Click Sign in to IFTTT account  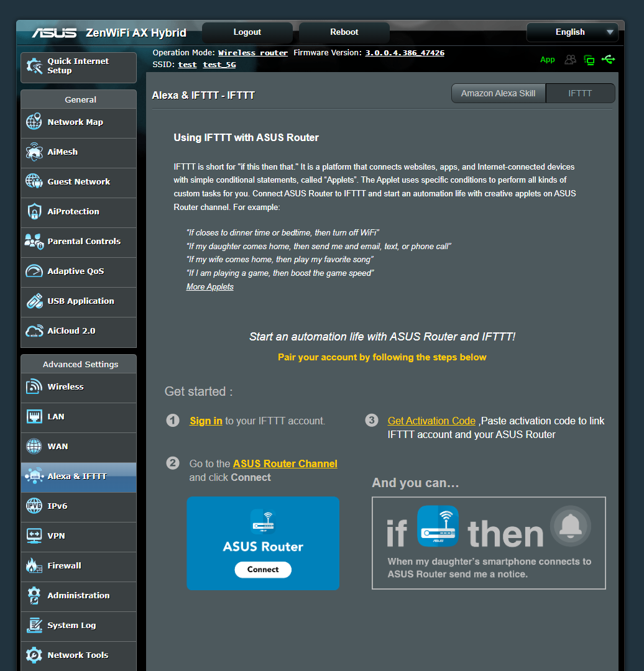[x=205, y=421]
